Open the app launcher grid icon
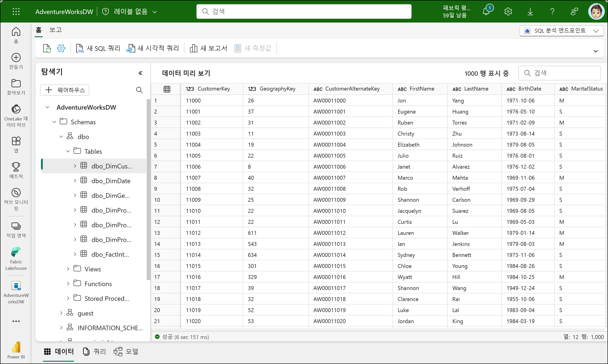 (16, 11)
